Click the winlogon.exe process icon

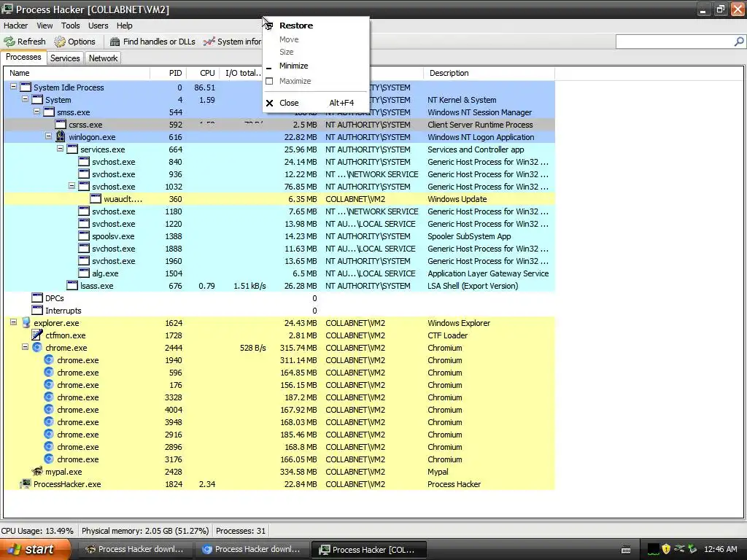tap(61, 136)
